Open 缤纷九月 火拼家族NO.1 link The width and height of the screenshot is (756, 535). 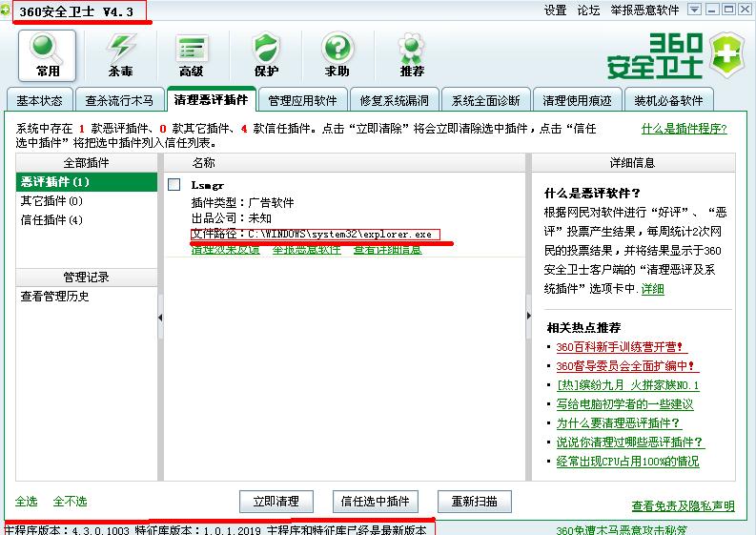click(627, 385)
